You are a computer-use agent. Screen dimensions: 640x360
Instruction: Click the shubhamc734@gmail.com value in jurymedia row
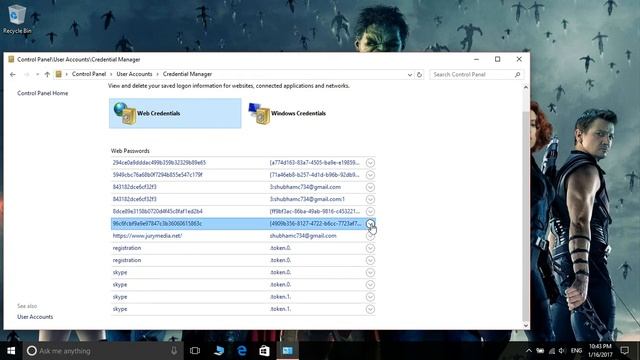(303, 236)
